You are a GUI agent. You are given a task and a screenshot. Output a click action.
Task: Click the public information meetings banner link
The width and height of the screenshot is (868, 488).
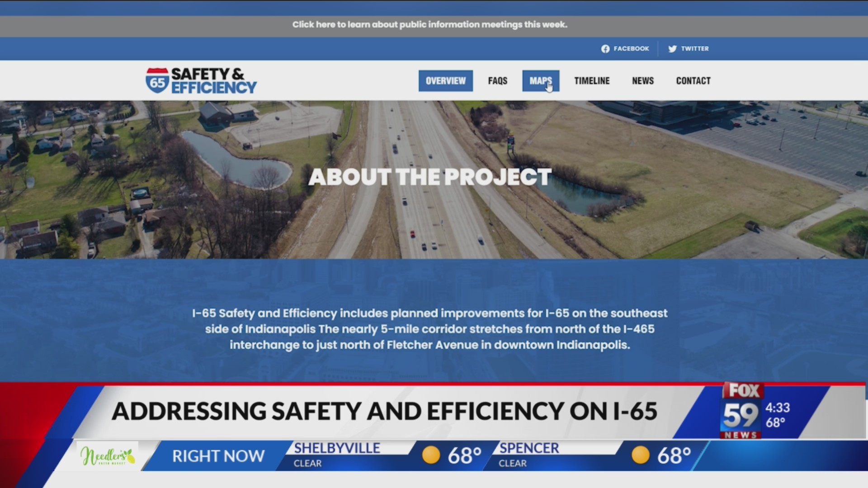[429, 25]
